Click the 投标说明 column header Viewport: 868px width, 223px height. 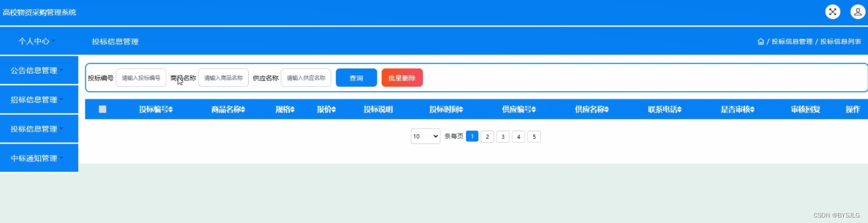378,109
